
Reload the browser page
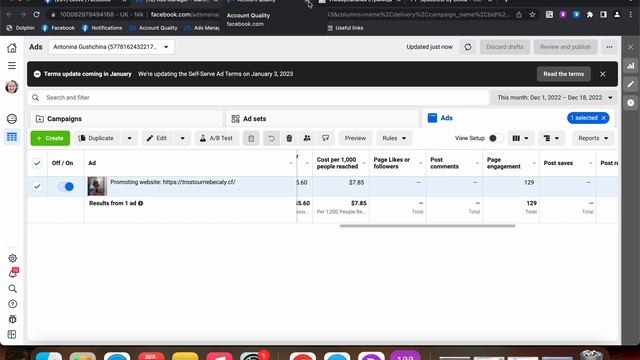pyautogui.click(x=36, y=14)
